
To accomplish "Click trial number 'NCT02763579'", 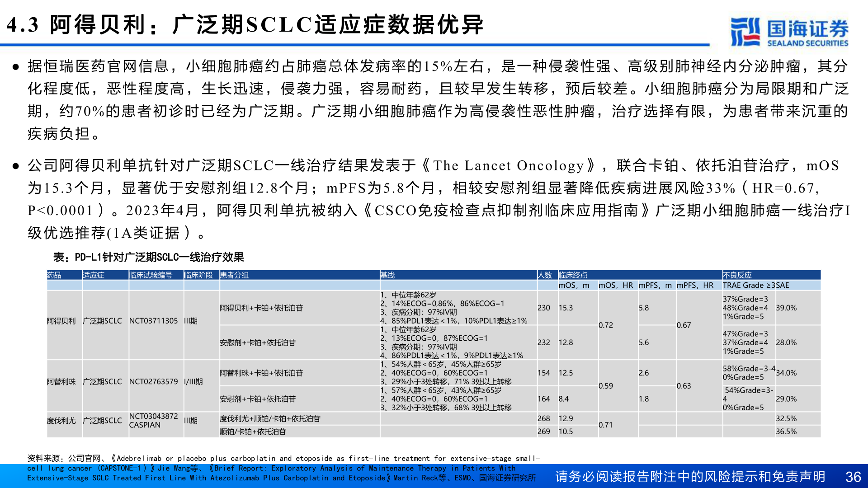I will [154, 382].
